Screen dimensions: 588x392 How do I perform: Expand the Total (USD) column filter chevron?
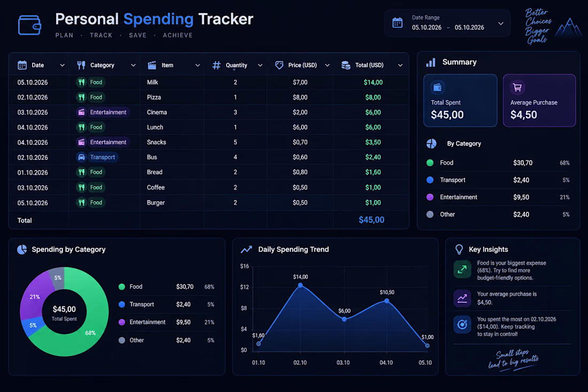(x=400, y=65)
